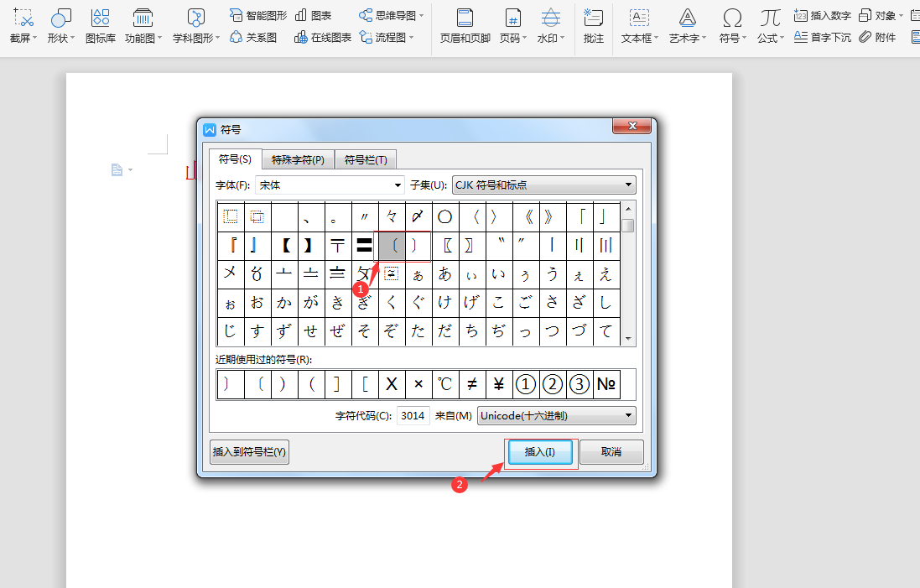
Task: Pick recently used ≠ symbol
Action: click(x=472, y=384)
